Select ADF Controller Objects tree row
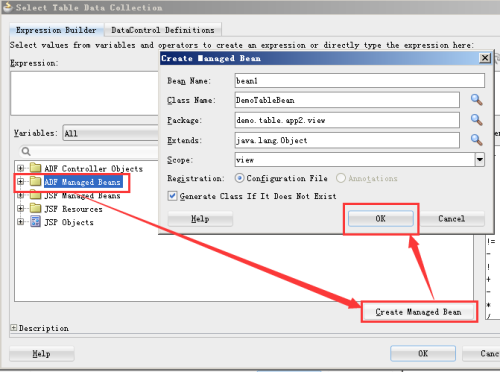Image resolution: width=500 pixels, height=372 pixels. click(x=93, y=168)
